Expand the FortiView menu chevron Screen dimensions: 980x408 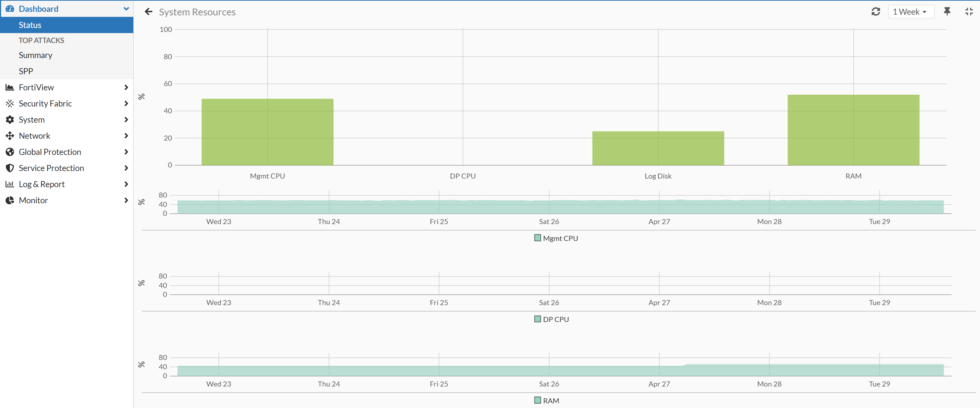126,87
